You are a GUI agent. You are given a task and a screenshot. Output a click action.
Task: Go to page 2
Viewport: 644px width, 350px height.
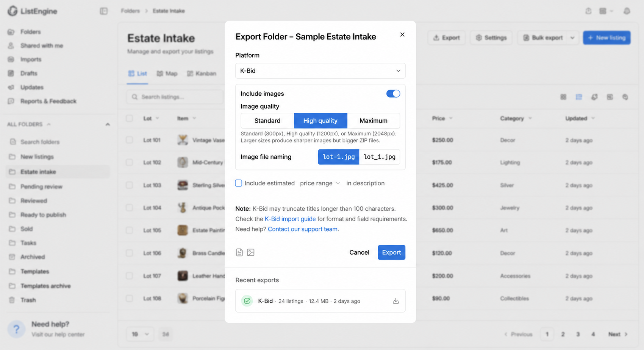(x=563, y=334)
